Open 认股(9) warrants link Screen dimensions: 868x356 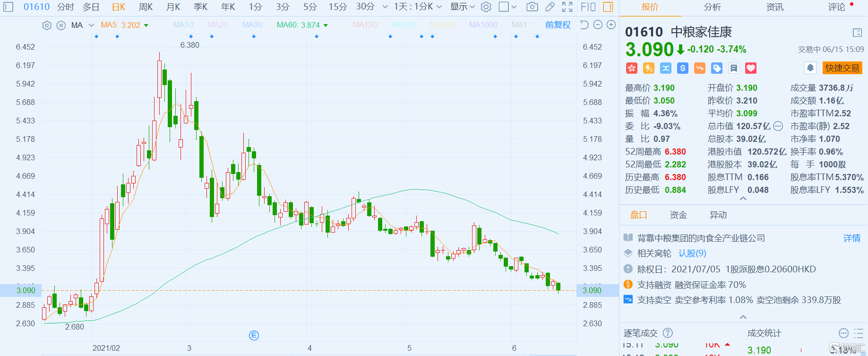pyautogui.click(x=692, y=253)
